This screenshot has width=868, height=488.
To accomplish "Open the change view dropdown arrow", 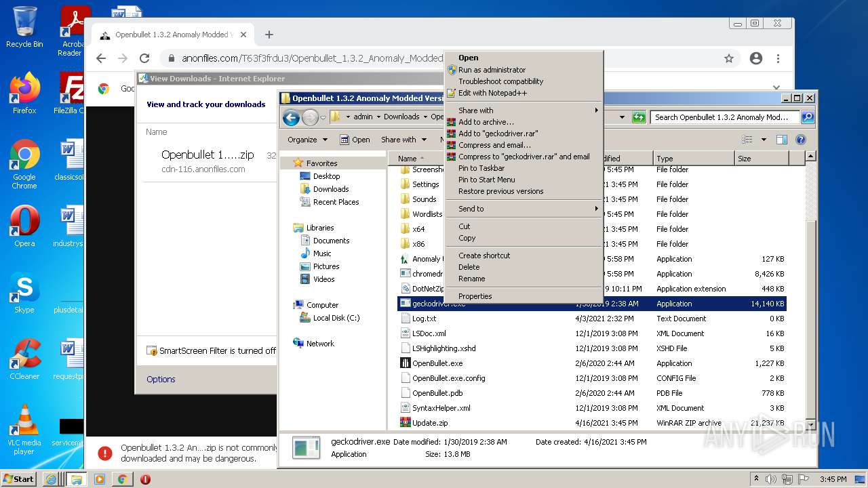I will coord(764,140).
